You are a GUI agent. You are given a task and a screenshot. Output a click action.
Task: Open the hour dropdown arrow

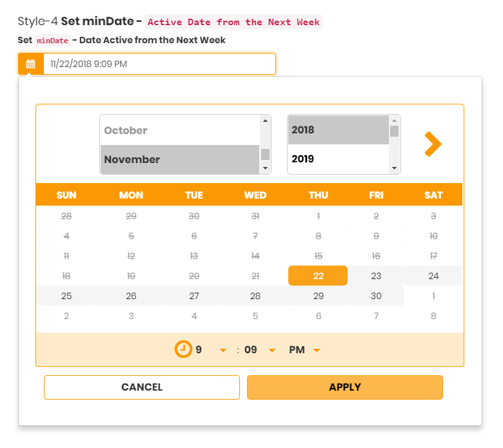tap(223, 350)
